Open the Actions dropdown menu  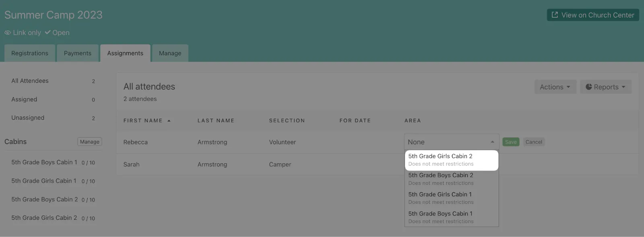555,87
